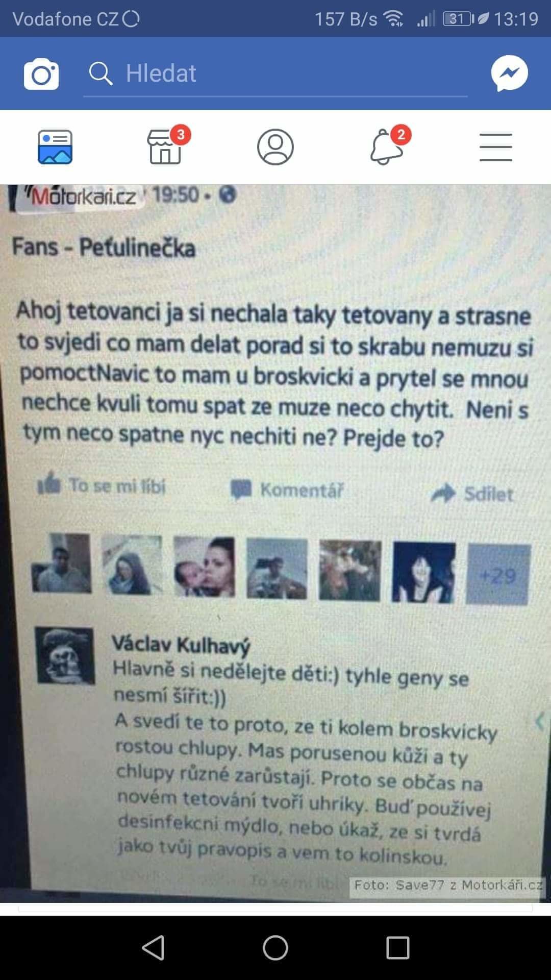
Task: Like the post via To se mi líbí
Action: tap(102, 485)
